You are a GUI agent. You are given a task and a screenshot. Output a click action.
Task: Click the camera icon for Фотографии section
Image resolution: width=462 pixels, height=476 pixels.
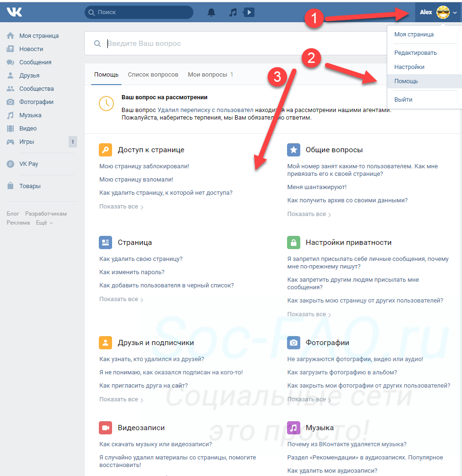click(x=294, y=343)
